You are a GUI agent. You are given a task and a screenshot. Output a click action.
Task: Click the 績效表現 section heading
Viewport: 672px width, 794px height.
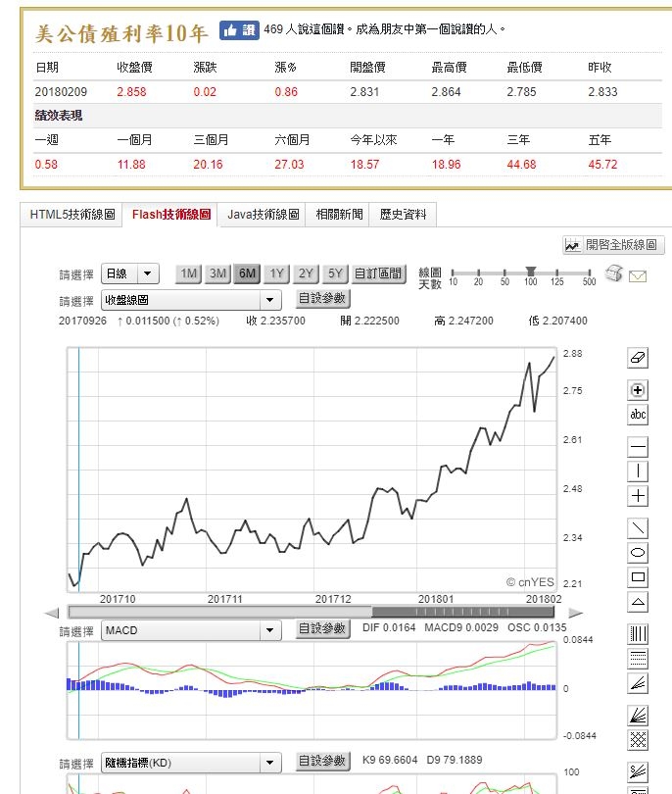pos(58,116)
